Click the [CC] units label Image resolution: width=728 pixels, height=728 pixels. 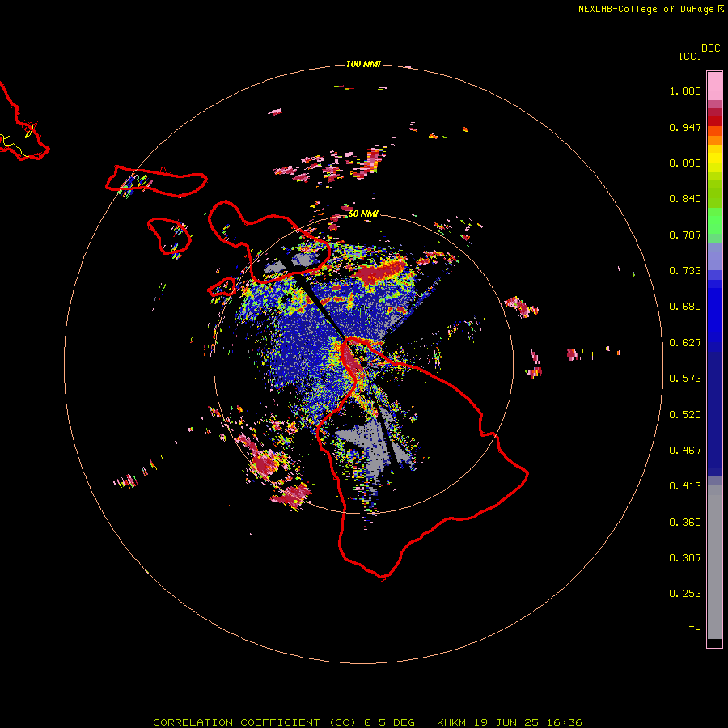point(690,56)
